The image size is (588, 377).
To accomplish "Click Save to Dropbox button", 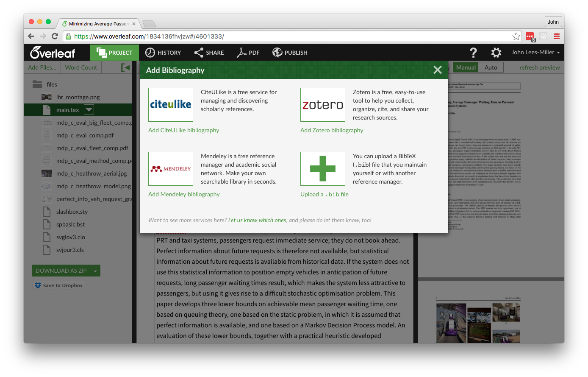I will (59, 285).
